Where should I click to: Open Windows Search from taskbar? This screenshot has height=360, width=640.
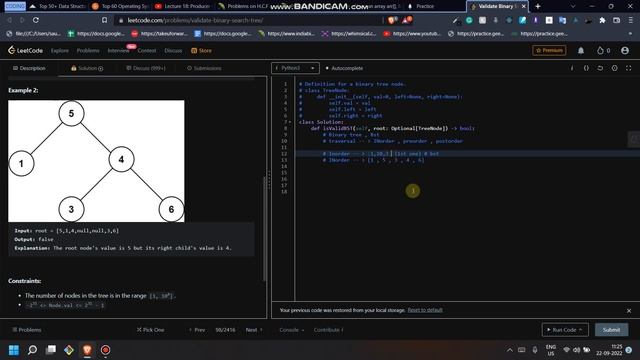tap(32, 350)
